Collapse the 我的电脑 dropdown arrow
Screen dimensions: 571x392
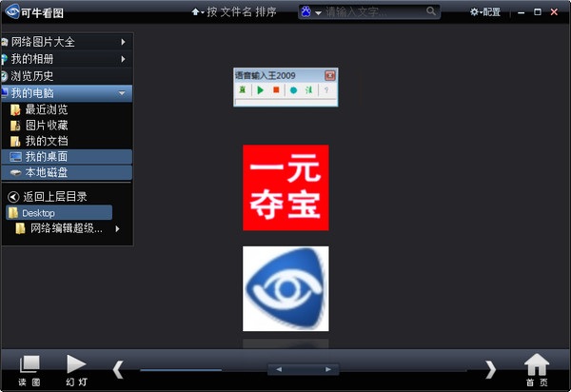tap(122, 93)
